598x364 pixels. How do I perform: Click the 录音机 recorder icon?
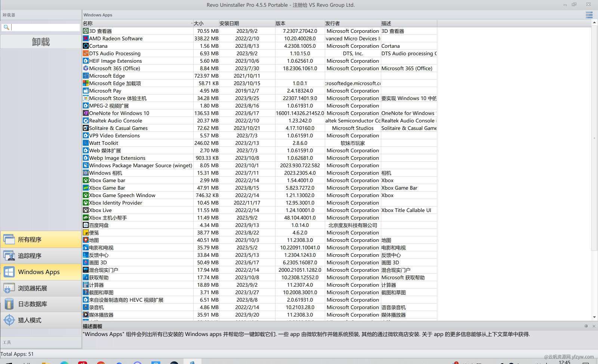pos(86,307)
